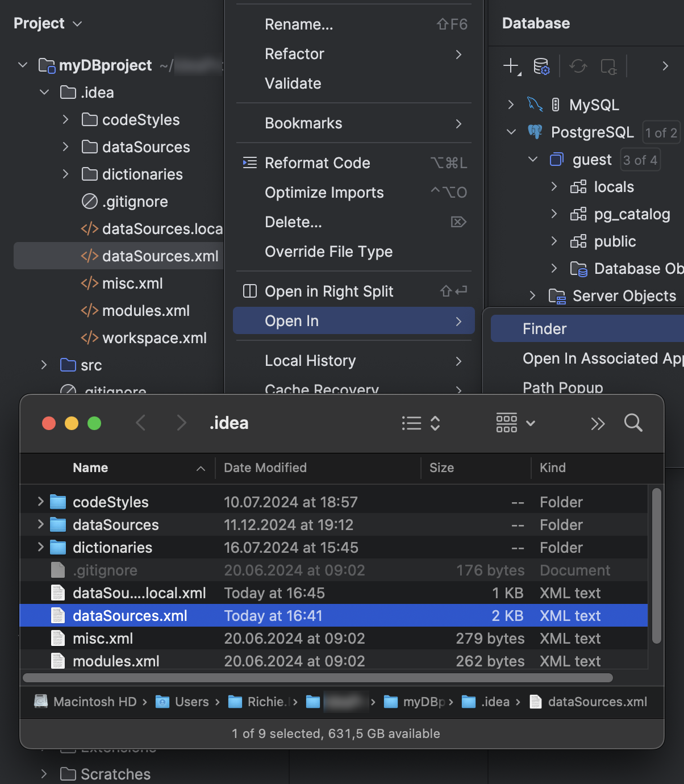This screenshot has width=684, height=784.
Task: Expand the locals schema node
Action: coord(554,186)
